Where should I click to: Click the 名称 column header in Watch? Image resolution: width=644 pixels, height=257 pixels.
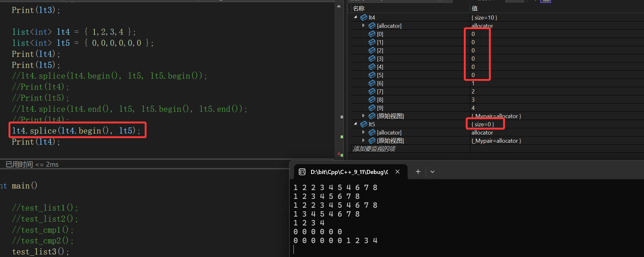click(358, 9)
